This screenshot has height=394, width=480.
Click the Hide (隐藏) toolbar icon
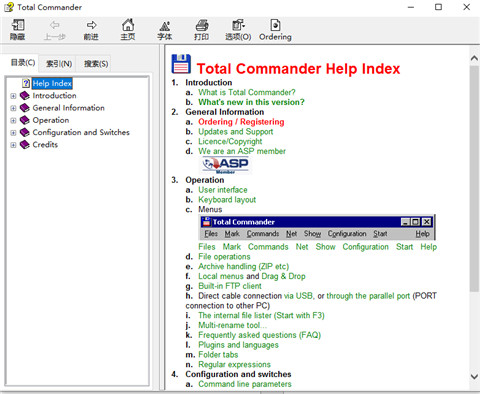click(x=18, y=25)
